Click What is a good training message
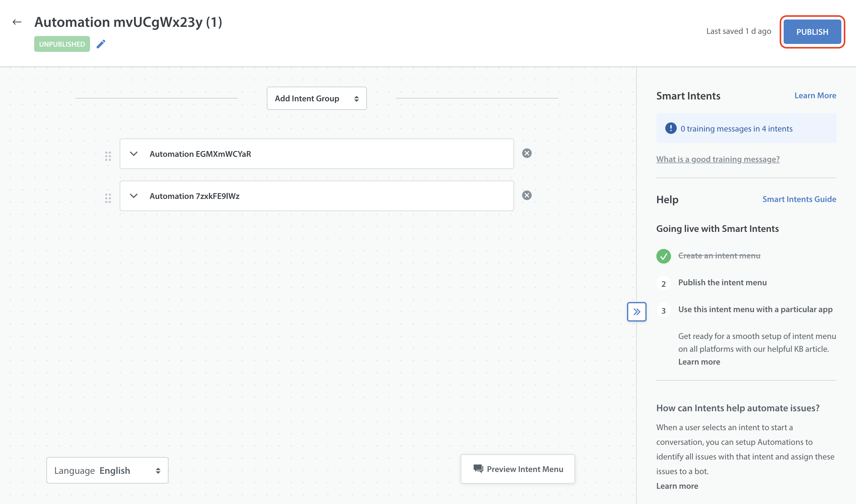The width and height of the screenshot is (856, 504). 718,159
